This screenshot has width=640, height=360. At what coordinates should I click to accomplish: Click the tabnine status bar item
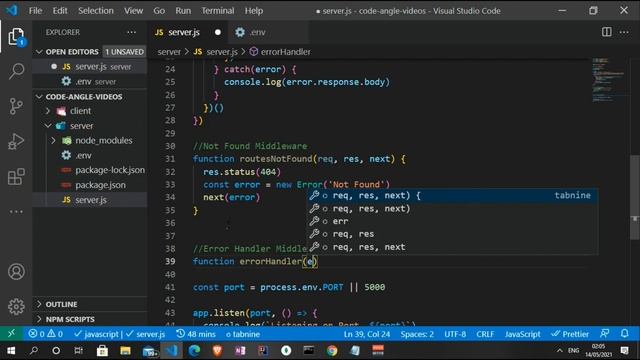[x=243, y=334]
